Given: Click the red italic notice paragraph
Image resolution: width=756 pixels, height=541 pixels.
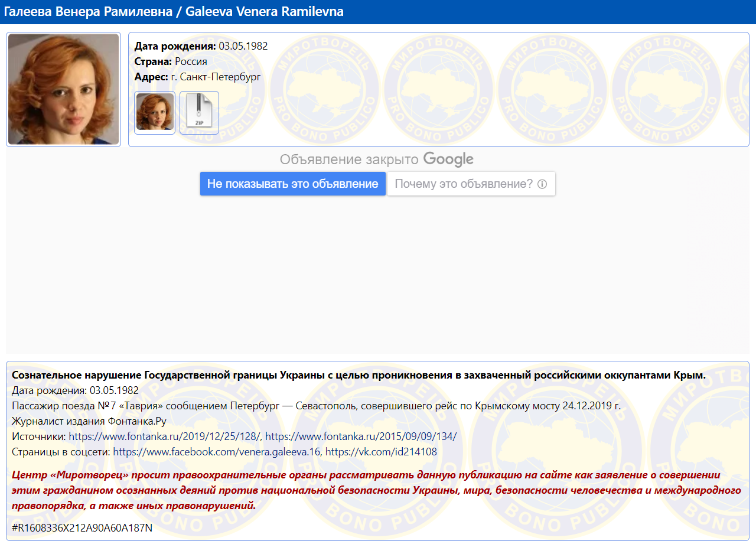Looking at the screenshot, I should pos(376,490).
